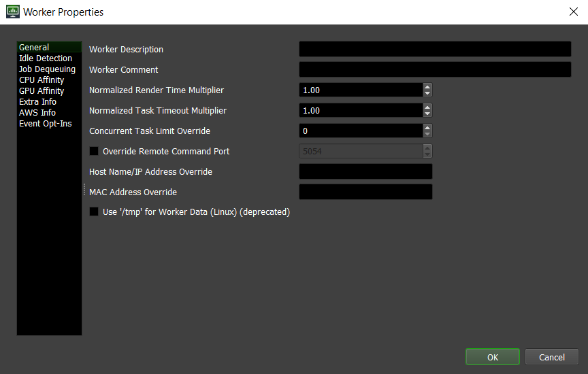Close the Worker Properties window

click(x=574, y=12)
